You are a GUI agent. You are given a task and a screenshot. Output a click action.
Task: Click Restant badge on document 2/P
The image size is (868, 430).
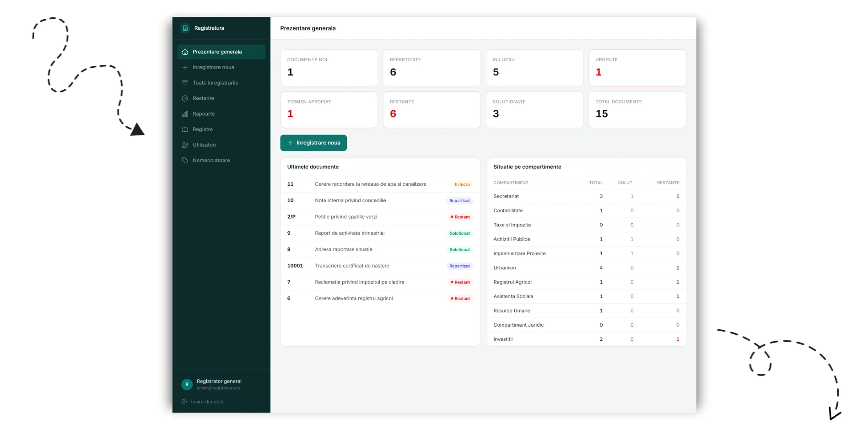460,217
